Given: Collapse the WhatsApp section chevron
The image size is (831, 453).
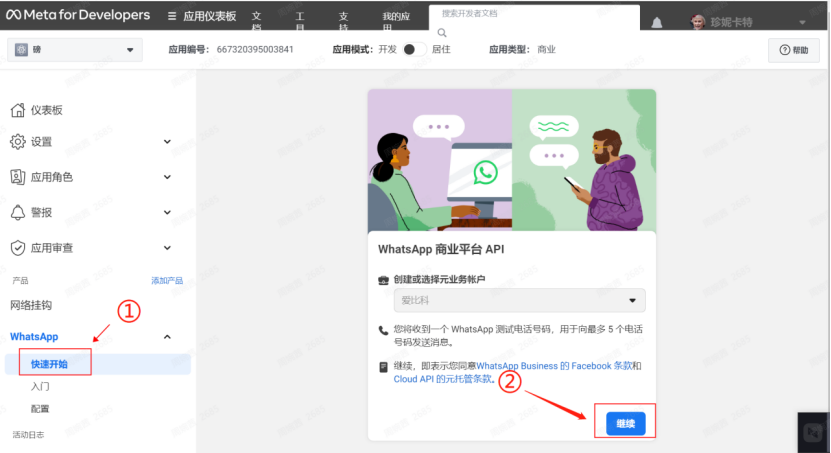Looking at the screenshot, I should pos(167,337).
